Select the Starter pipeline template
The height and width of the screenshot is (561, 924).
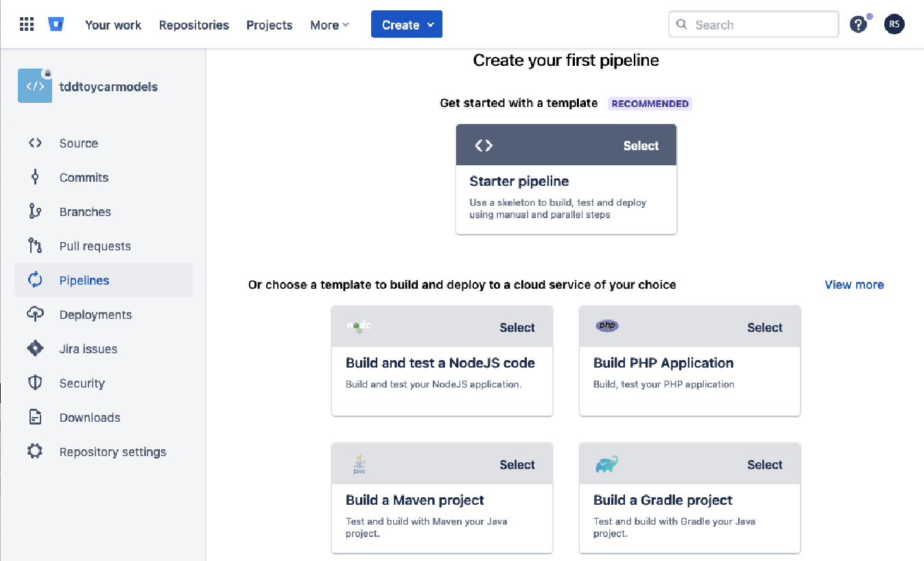641,145
